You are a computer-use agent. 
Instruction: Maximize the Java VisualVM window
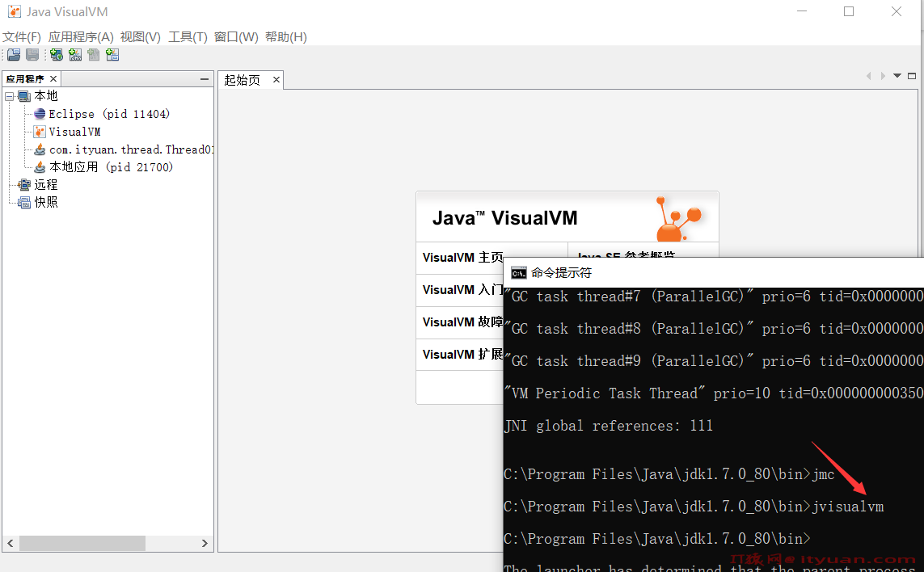point(849,11)
